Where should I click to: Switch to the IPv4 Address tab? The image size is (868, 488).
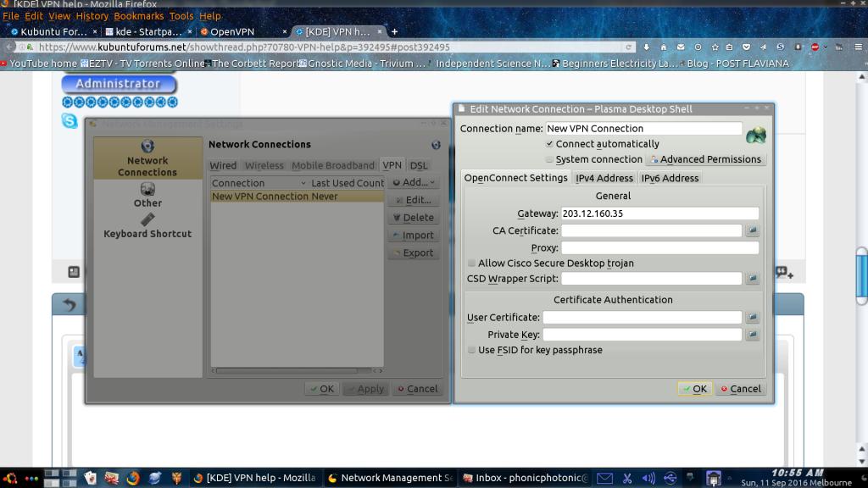click(x=604, y=178)
